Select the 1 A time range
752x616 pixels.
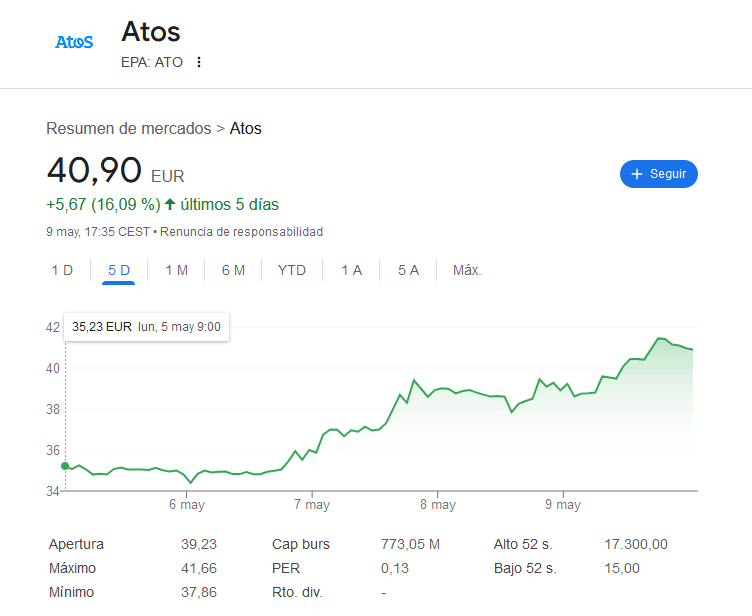pyautogui.click(x=351, y=270)
